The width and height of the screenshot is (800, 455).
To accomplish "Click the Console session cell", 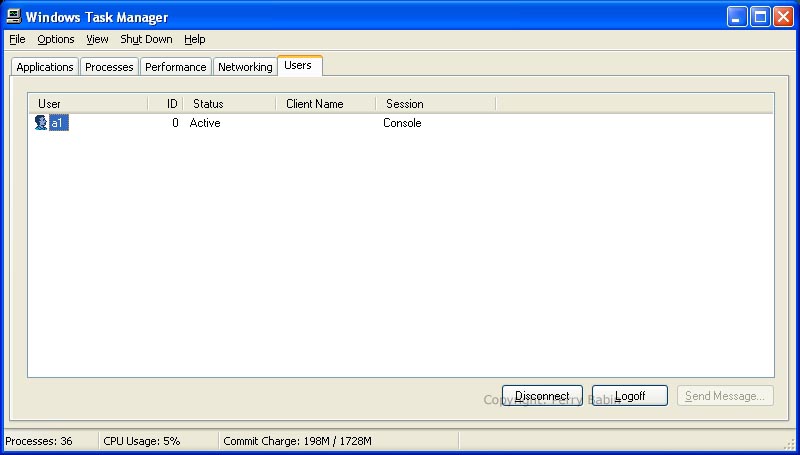I will tap(402, 123).
